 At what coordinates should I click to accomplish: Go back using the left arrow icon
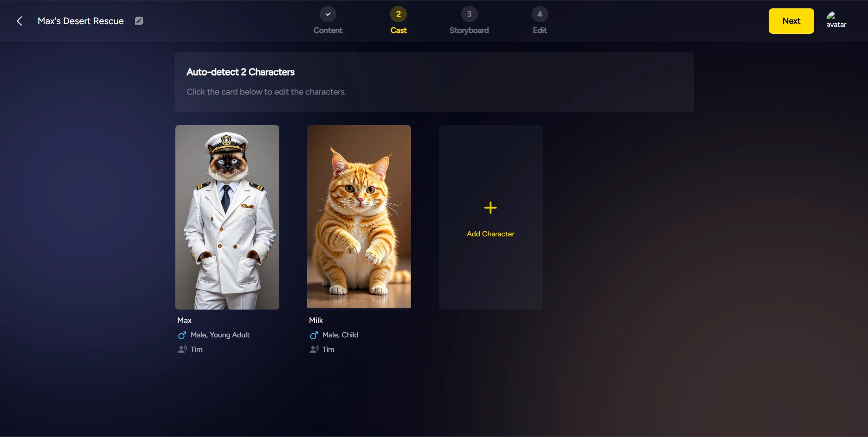[19, 21]
